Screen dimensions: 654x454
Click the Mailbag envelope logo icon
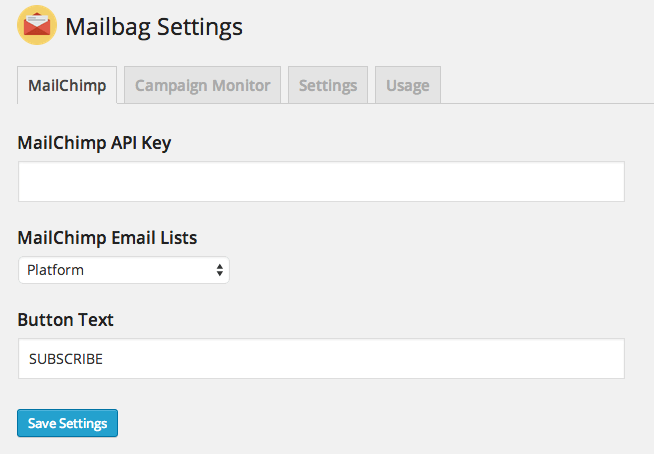point(37,26)
